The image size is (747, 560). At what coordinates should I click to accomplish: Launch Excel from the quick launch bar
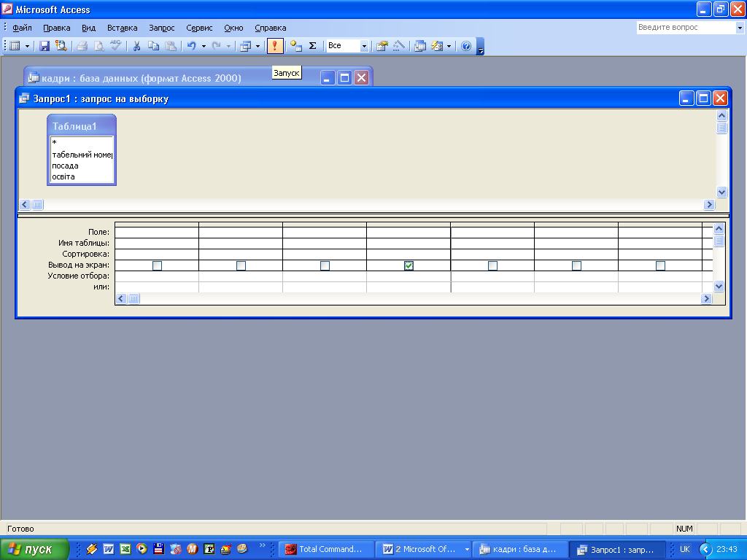125,549
